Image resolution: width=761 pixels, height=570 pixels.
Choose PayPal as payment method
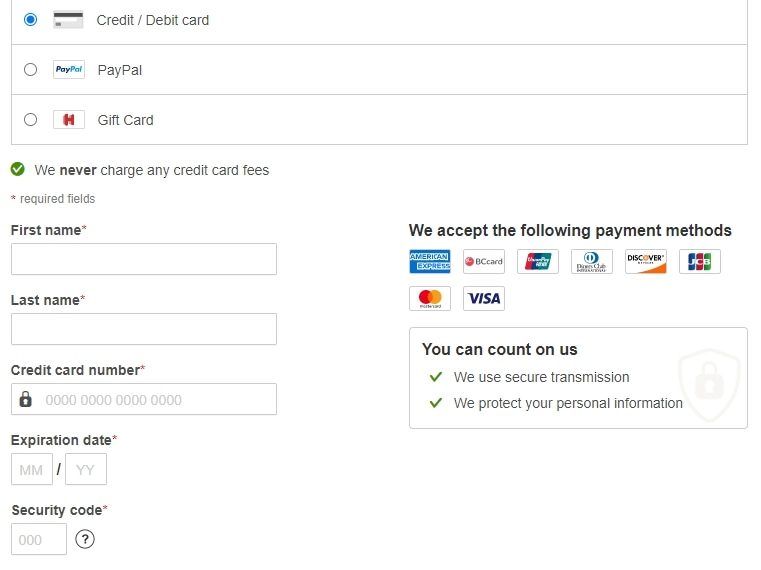click(x=30, y=70)
